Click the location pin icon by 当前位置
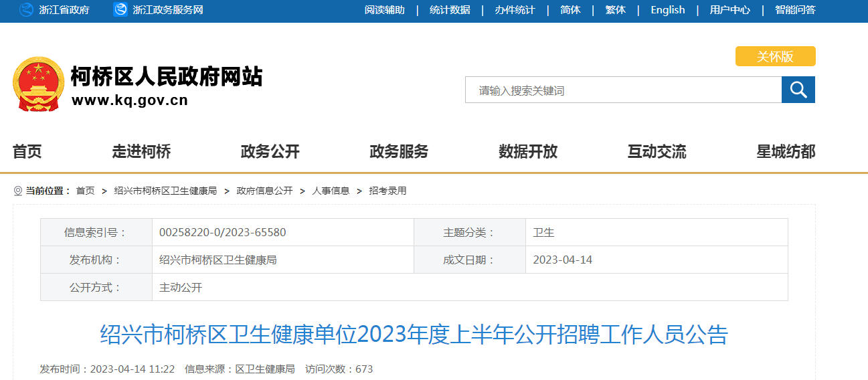The height and width of the screenshot is (380, 868). pos(18,191)
